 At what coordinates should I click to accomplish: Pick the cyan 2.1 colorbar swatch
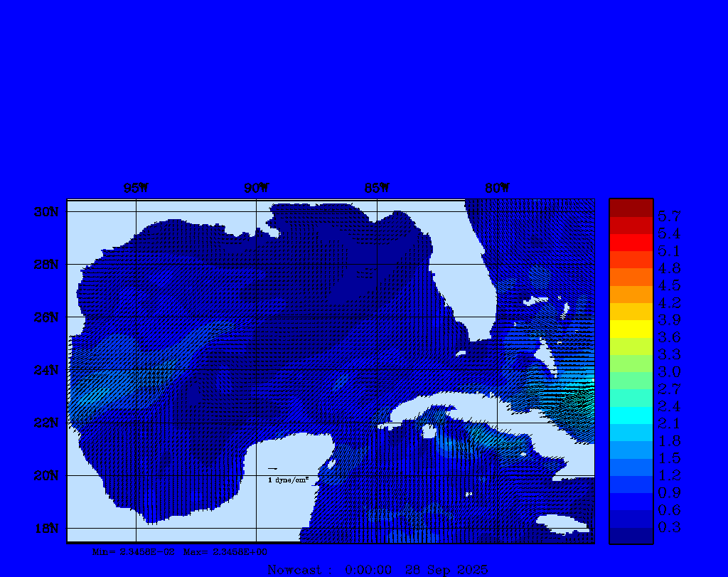click(x=631, y=415)
